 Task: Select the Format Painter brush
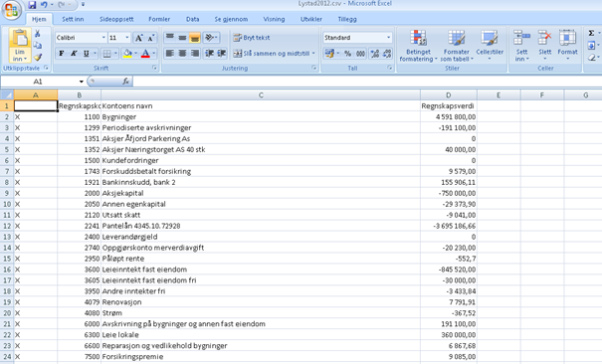[37, 57]
